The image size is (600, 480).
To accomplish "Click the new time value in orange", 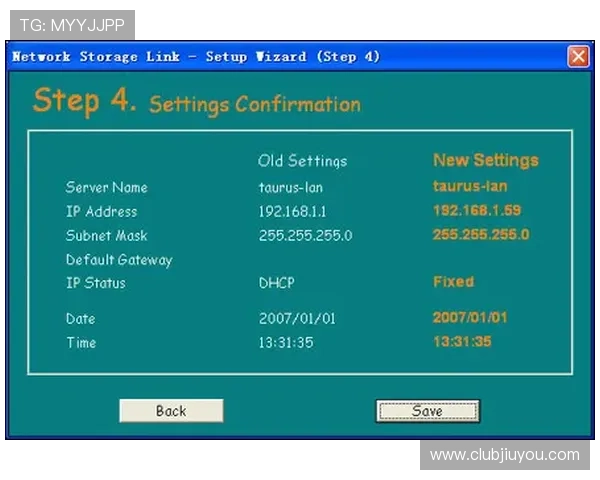I will [x=461, y=342].
